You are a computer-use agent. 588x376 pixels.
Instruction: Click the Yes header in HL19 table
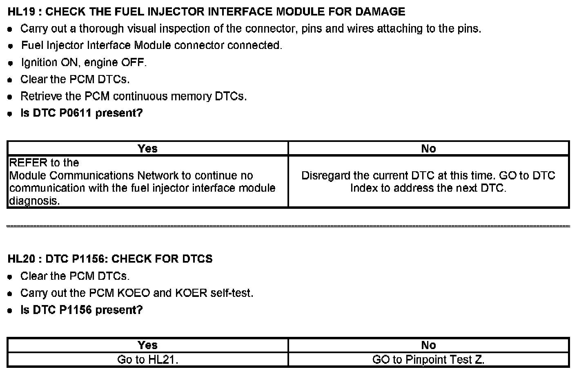click(147, 148)
